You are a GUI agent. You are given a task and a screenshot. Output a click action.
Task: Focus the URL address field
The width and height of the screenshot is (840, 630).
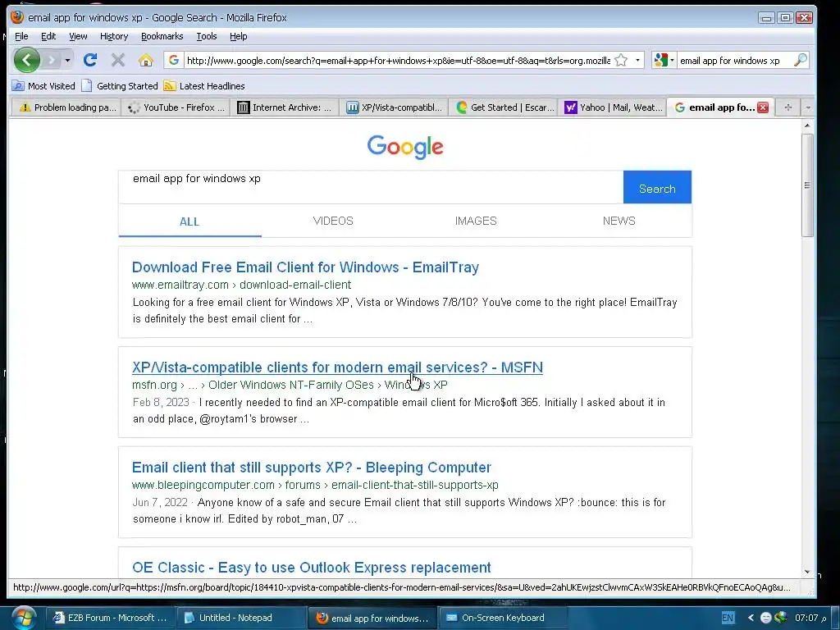pyautogui.click(x=398, y=61)
